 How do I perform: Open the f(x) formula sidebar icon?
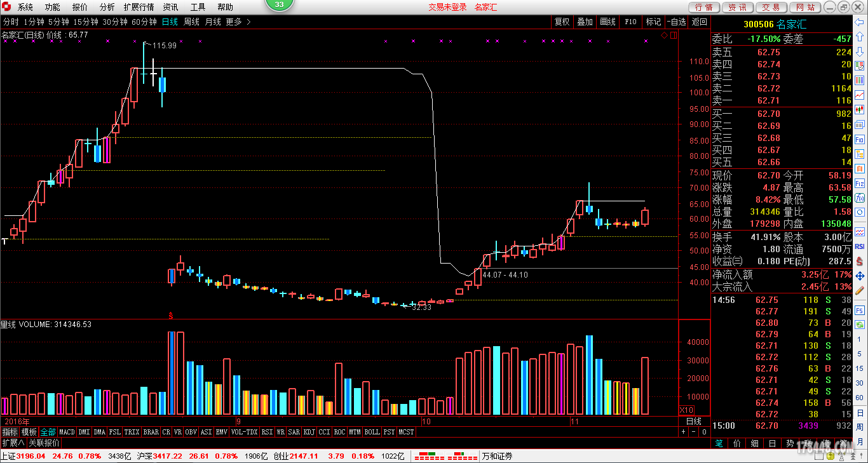[x=860, y=198]
